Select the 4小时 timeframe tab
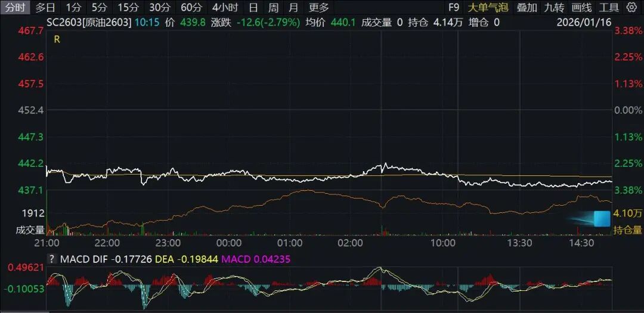The width and height of the screenshot is (644, 313). coord(225,8)
